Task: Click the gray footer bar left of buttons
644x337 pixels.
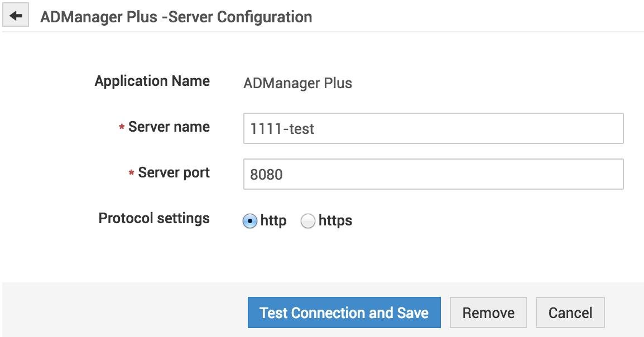Action: coord(123,310)
